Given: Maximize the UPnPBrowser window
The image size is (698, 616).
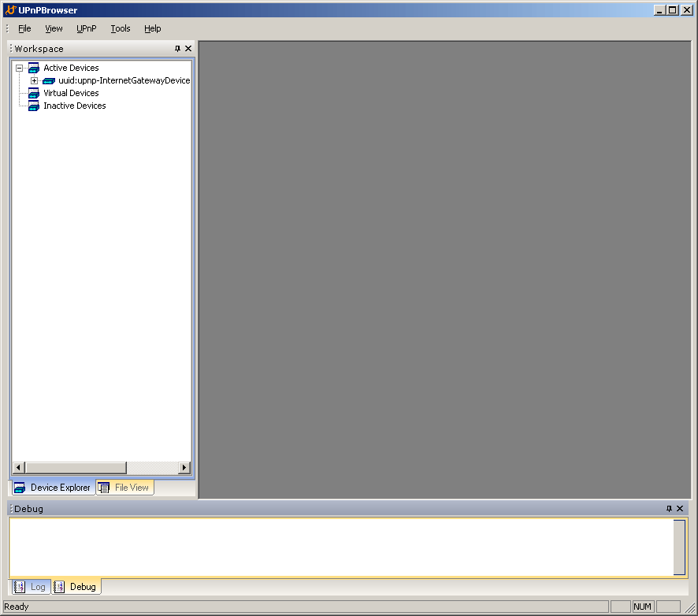Looking at the screenshot, I should pyautogui.click(x=673, y=9).
